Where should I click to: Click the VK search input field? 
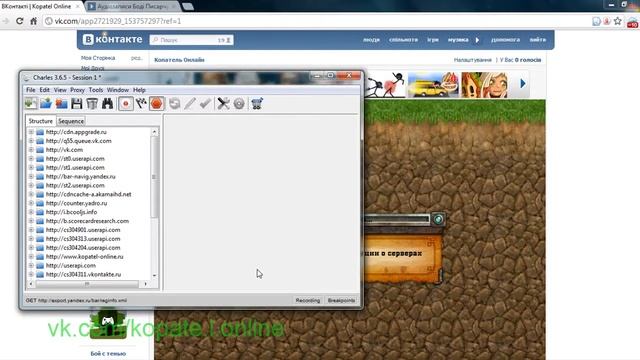tap(191, 40)
